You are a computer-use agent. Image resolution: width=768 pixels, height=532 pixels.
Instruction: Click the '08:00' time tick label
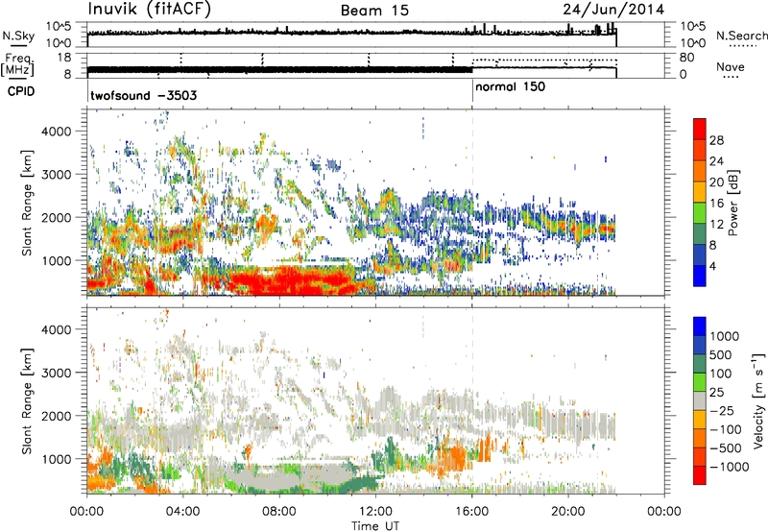[x=279, y=512]
